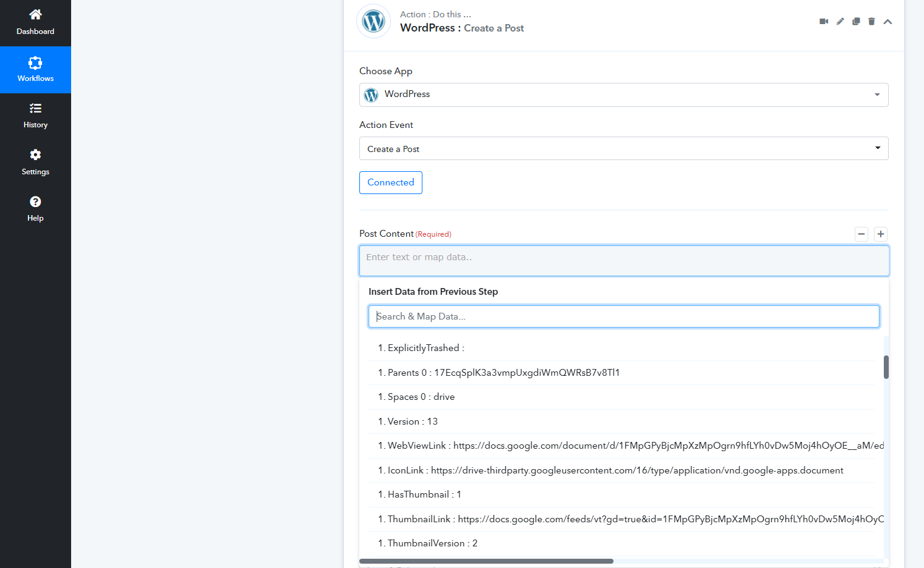Focus the Post Content text field
Viewport: 924px width, 568px height.
coord(624,261)
